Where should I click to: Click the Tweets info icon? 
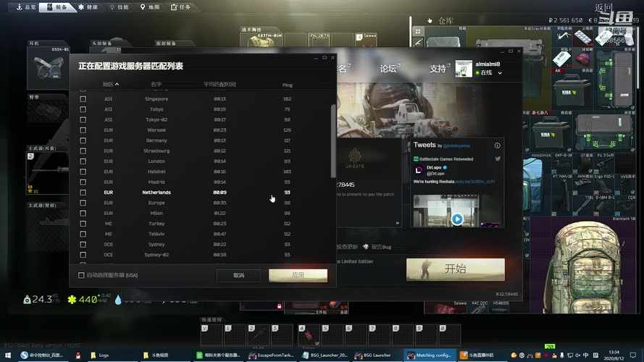coord(498,146)
